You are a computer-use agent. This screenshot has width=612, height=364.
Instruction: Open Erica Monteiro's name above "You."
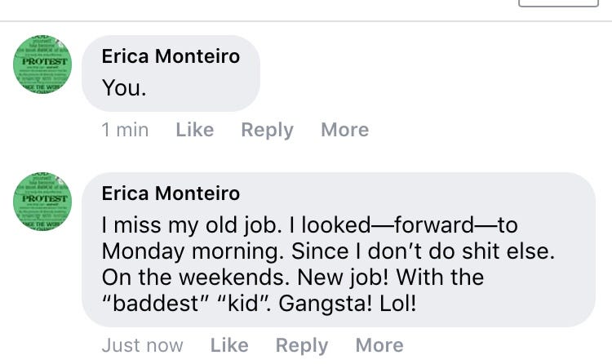pos(171,56)
